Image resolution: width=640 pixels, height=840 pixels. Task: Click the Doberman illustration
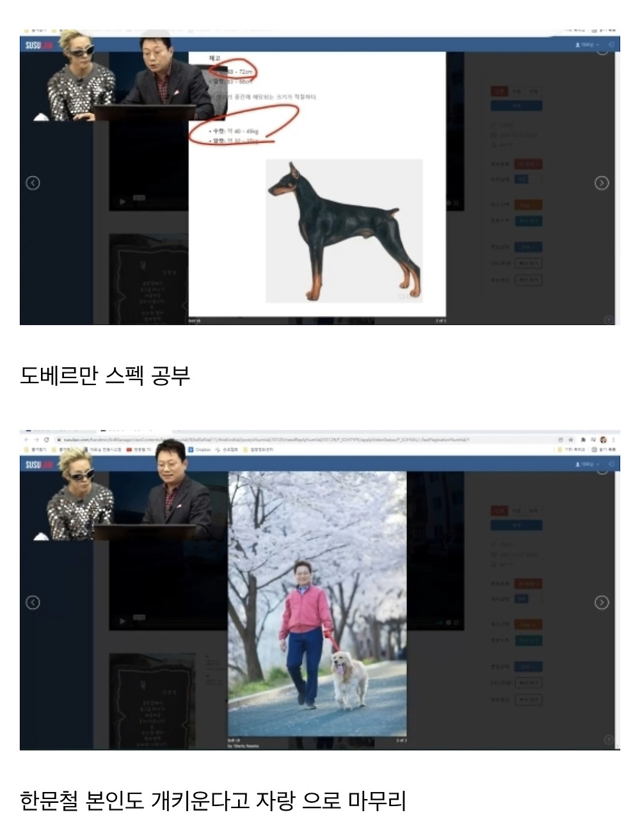click(344, 231)
